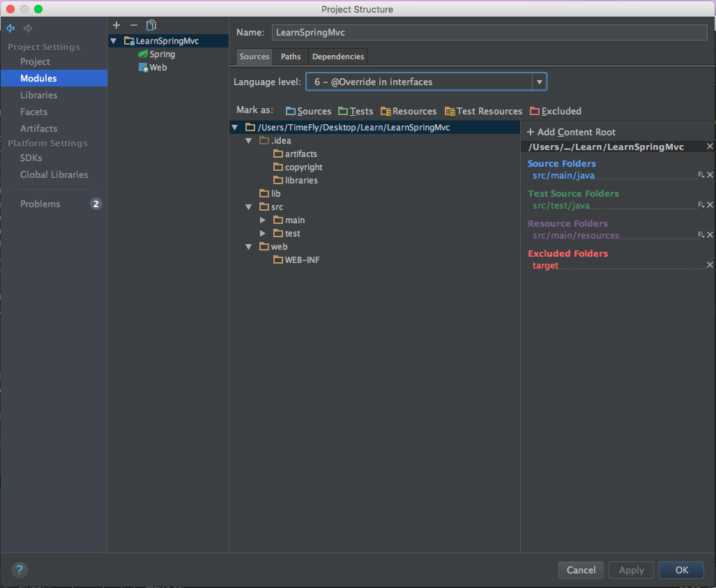This screenshot has height=588, width=716.
Task: Select the copyright folder
Action: click(298, 167)
